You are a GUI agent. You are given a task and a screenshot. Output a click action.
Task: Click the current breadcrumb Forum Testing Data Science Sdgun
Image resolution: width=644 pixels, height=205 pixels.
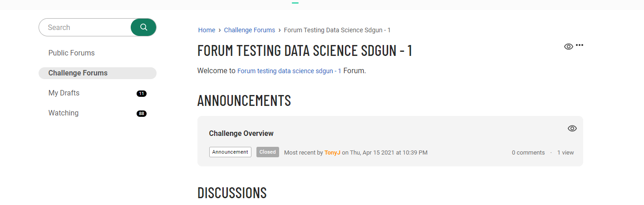337,30
